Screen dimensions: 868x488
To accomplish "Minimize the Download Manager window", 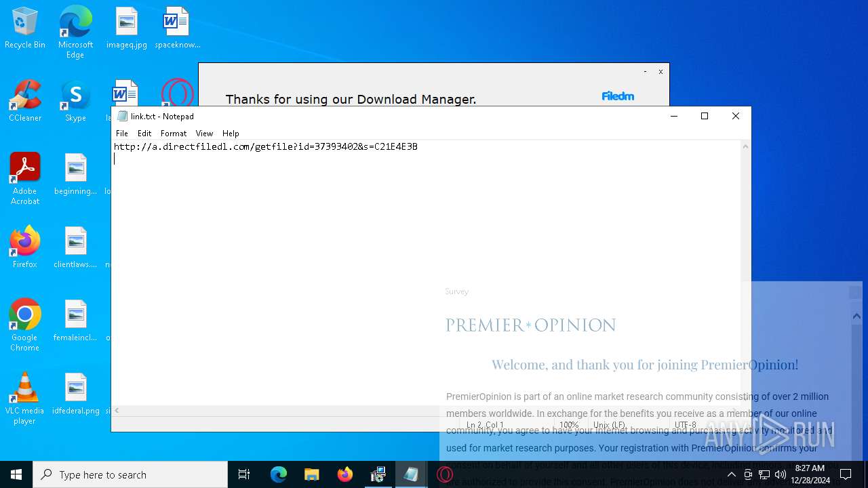I will tap(645, 71).
